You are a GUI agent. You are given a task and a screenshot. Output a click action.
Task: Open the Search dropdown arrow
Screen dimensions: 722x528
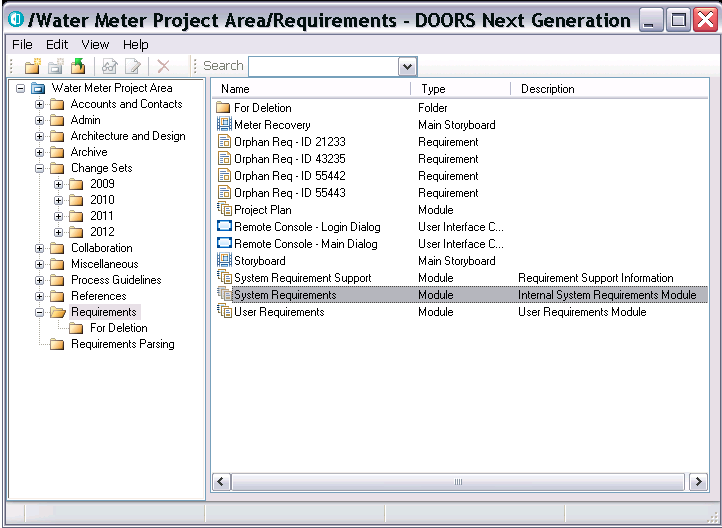tap(407, 66)
